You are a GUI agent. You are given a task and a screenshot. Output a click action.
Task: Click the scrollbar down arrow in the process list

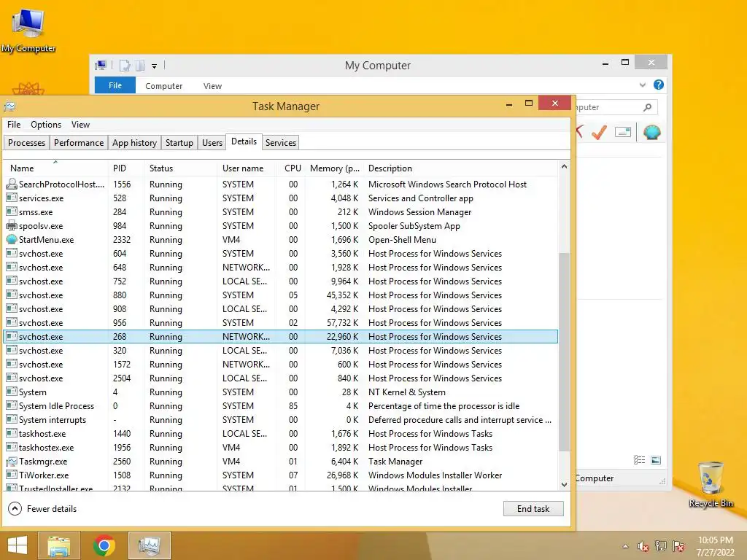(564, 485)
